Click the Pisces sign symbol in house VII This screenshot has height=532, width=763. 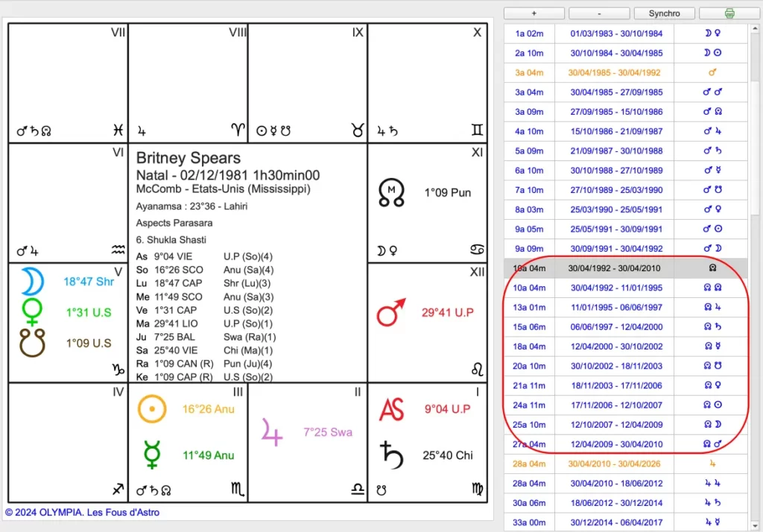(x=118, y=130)
